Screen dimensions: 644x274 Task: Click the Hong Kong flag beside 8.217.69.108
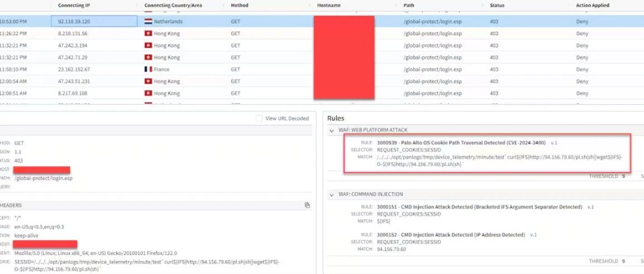coord(148,93)
